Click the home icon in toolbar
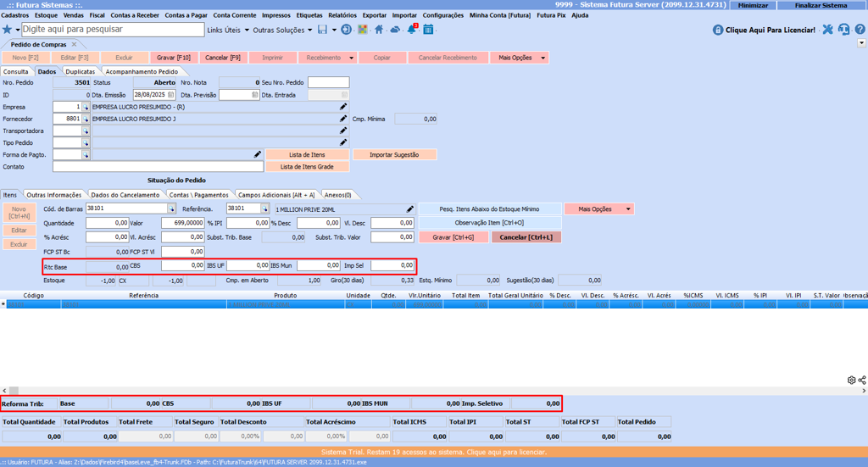This screenshot has height=467, width=868. 379,30
